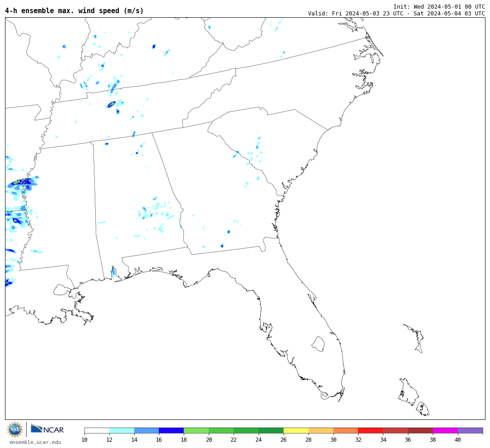490x448 pixels.
Task: Click the plot title '4-h ensemble max. wind speed (m/s)'
Action: [74, 10]
